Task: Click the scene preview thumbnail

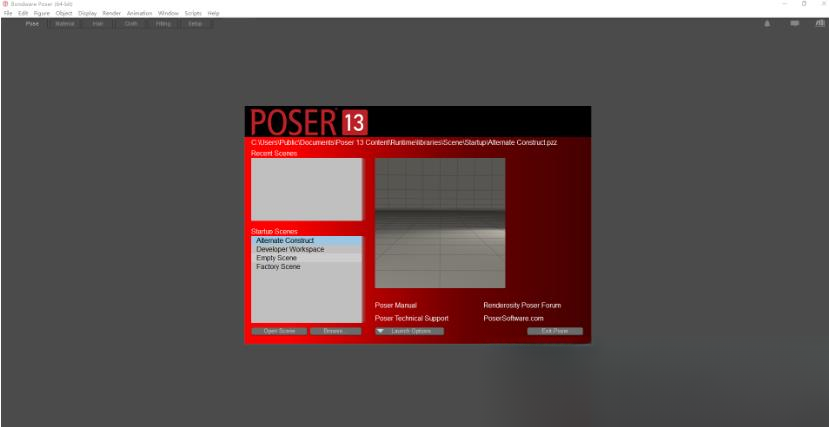Action: point(440,223)
